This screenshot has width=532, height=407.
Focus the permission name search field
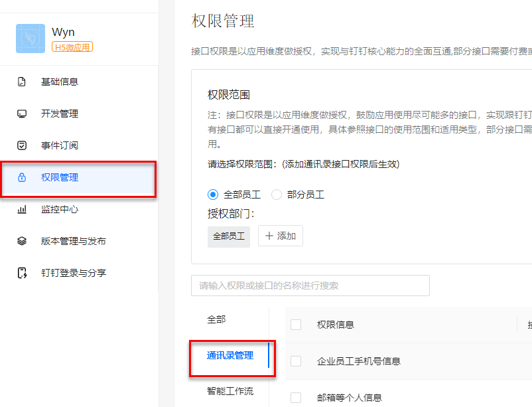[310, 285]
